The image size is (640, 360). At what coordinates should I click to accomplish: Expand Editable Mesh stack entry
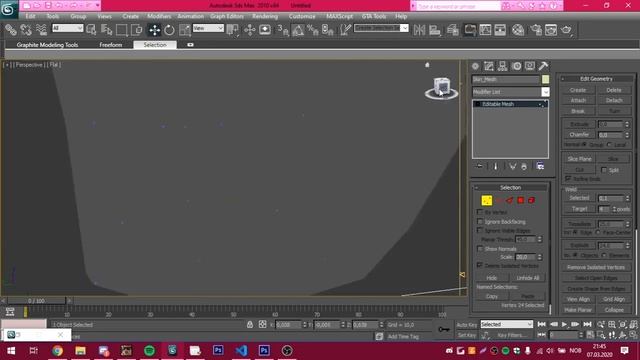(477, 104)
